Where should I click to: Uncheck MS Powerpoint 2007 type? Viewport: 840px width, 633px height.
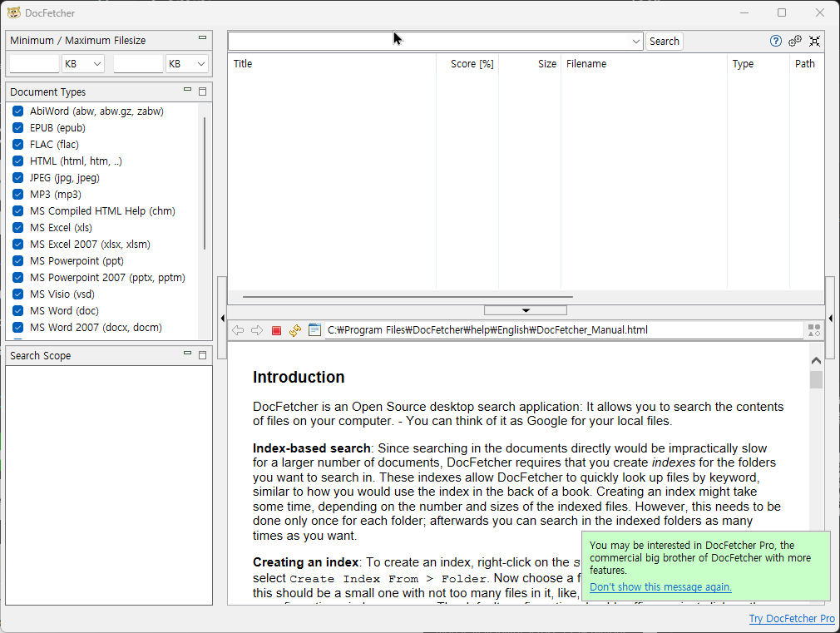coord(17,277)
